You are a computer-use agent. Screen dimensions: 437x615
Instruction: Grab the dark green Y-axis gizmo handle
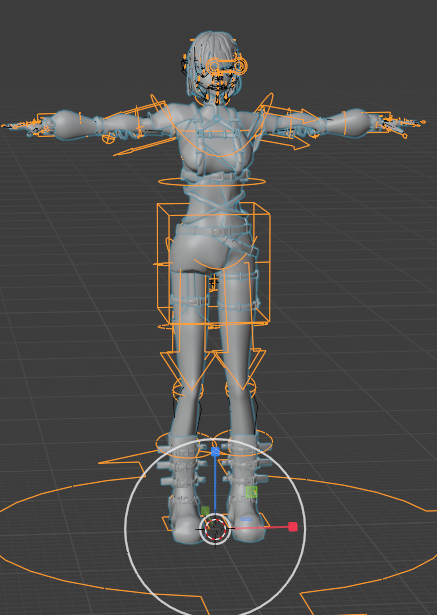205,510
